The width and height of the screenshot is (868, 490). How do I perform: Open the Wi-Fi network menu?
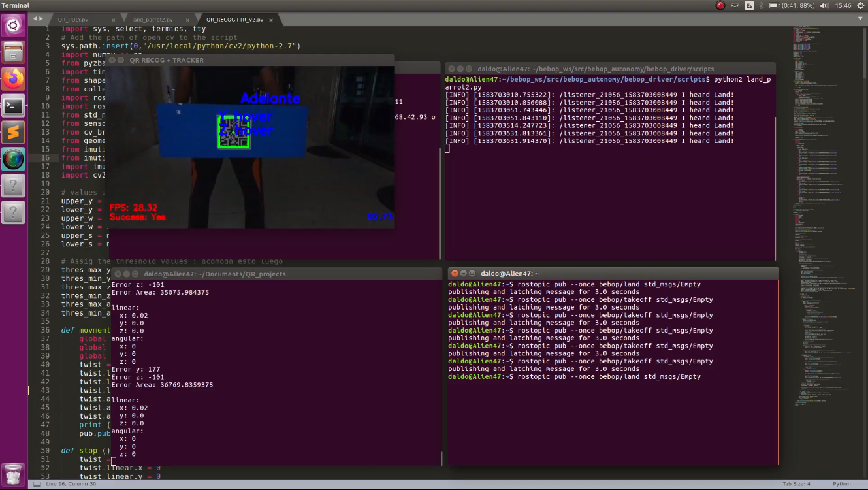coord(735,5)
